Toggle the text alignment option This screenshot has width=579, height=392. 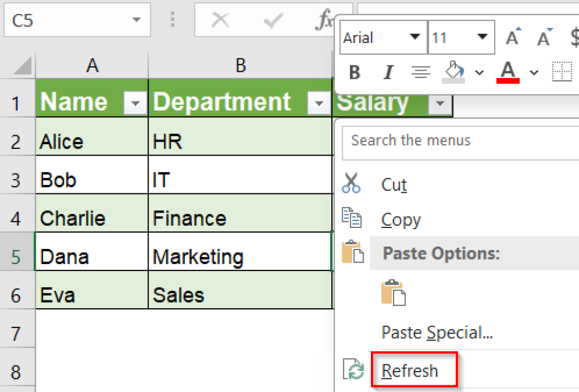coord(420,72)
